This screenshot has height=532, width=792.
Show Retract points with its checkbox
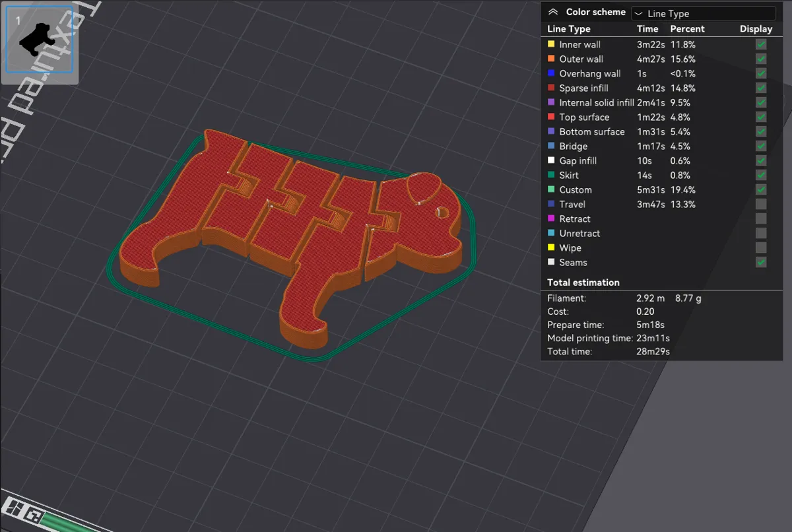point(761,218)
